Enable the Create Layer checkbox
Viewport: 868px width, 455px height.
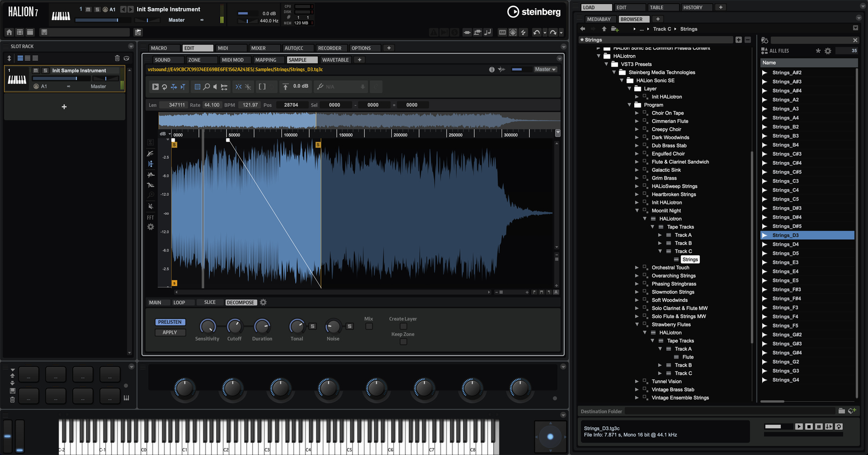tap(403, 326)
